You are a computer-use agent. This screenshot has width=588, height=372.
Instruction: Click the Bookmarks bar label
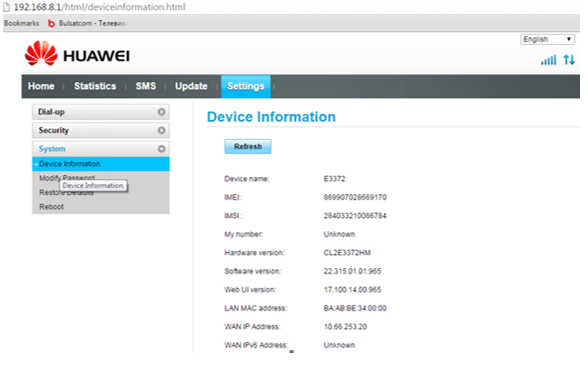tap(21, 23)
